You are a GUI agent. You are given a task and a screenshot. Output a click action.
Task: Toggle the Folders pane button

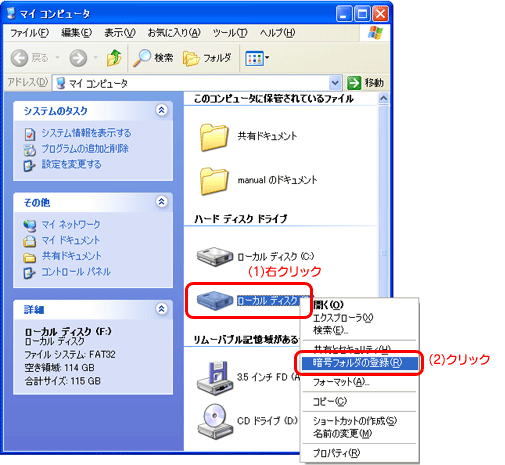tap(207, 58)
